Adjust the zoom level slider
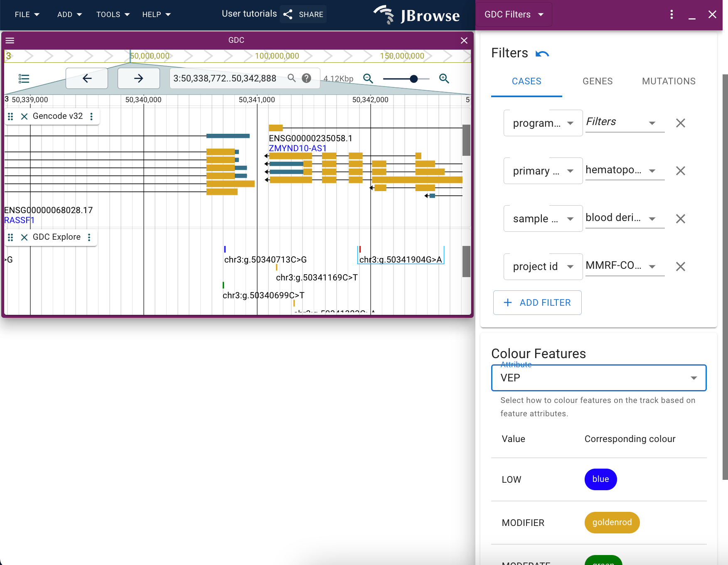728x565 pixels. (406, 79)
